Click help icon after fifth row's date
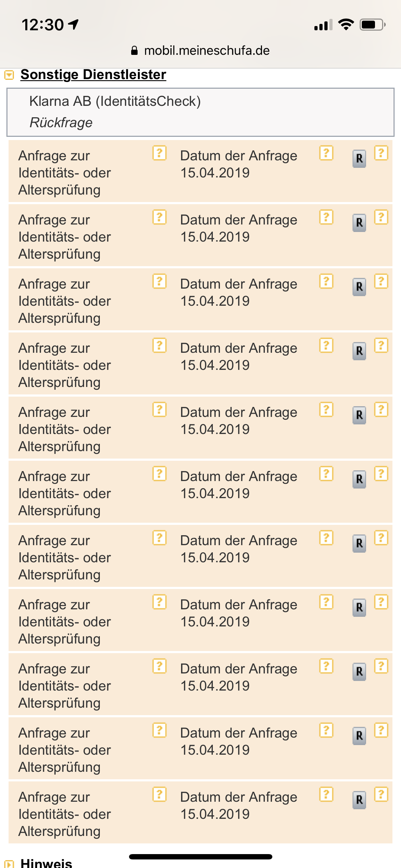401x868 pixels. [326, 410]
